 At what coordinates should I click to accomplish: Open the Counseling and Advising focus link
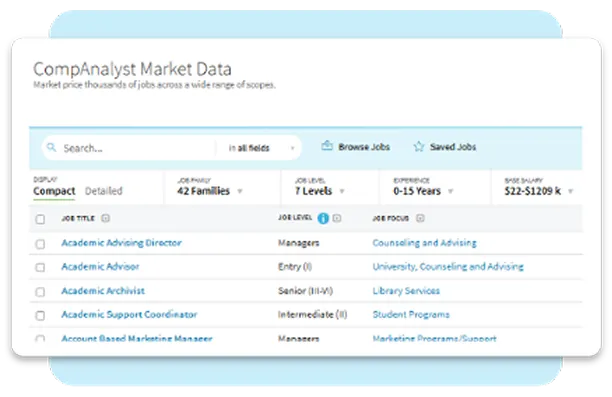click(425, 243)
